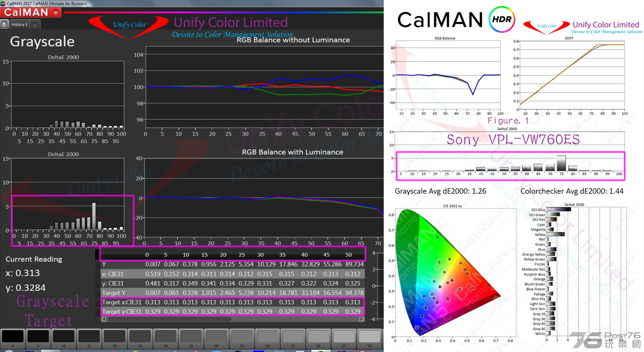Viewport: 644px width, 352px height.
Task: Switch to the History 1 tab
Action: point(19,25)
